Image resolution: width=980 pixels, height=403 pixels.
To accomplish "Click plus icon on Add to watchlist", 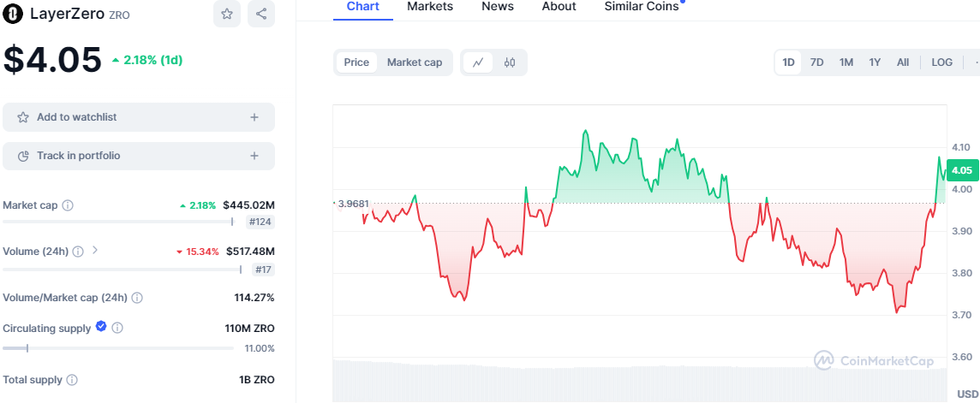I will click(x=254, y=117).
